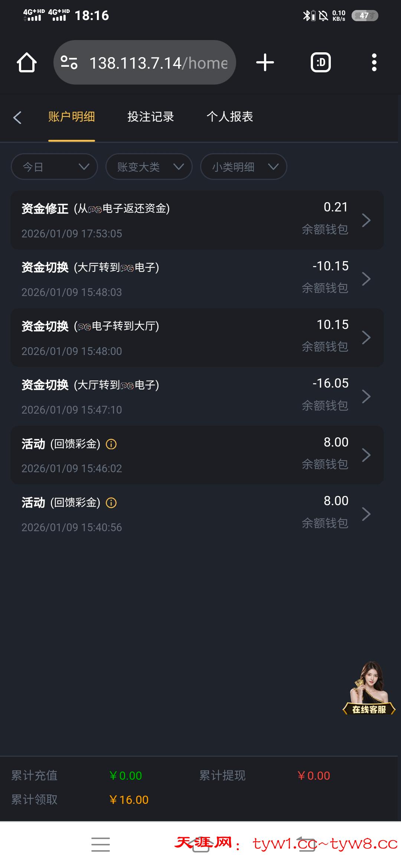The image size is (401, 868).
Task: Open a new tab with plus icon
Action: [x=265, y=62]
